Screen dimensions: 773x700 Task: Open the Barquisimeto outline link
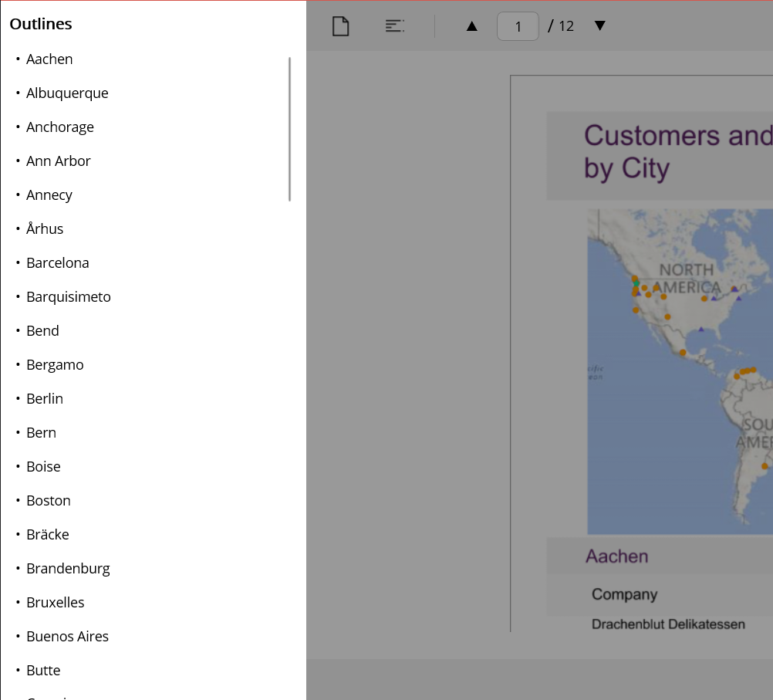tap(69, 297)
